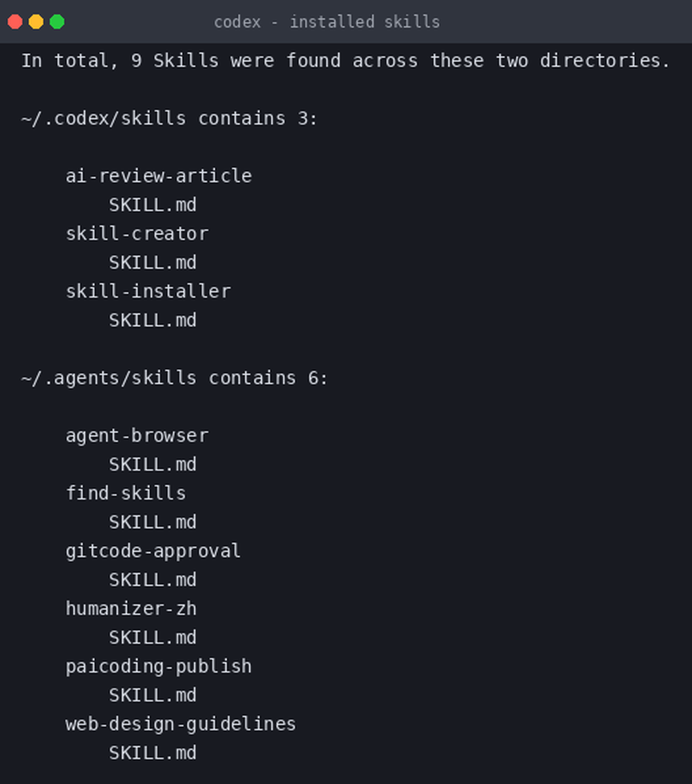Click SKILL.md under skill-installer
The width and height of the screenshot is (692, 784).
click(153, 320)
